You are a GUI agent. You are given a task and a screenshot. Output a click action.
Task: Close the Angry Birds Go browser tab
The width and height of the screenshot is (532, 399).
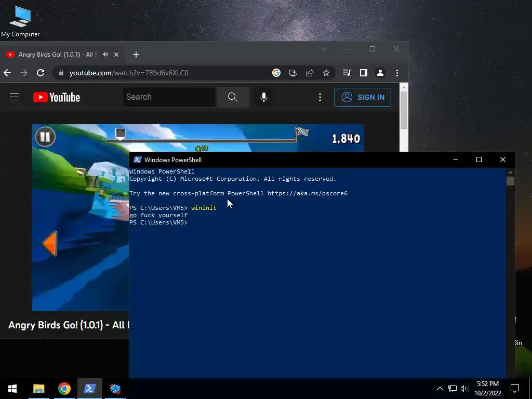click(x=116, y=54)
